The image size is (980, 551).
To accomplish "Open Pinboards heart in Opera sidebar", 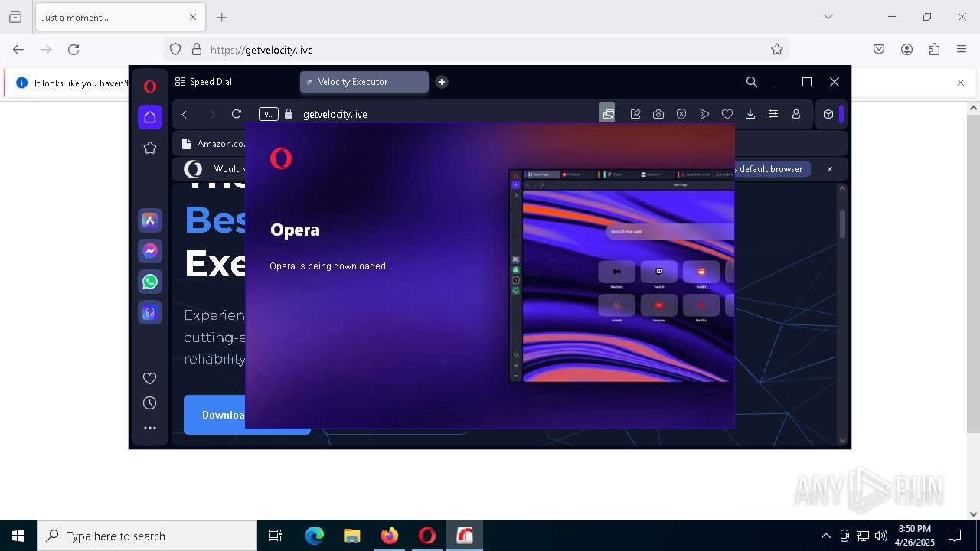I will [x=150, y=378].
